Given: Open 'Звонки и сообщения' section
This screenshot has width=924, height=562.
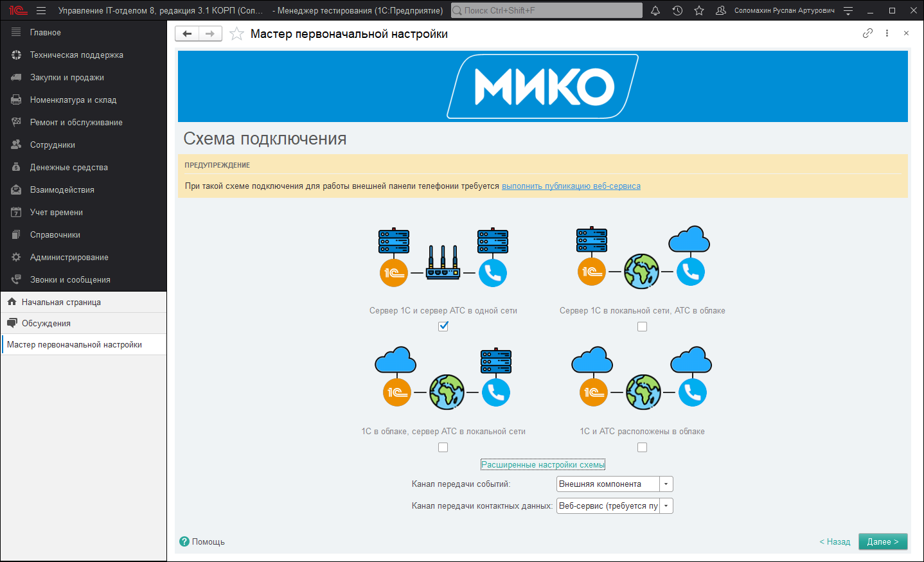Looking at the screenshot, I should click(x=70, y=280).
